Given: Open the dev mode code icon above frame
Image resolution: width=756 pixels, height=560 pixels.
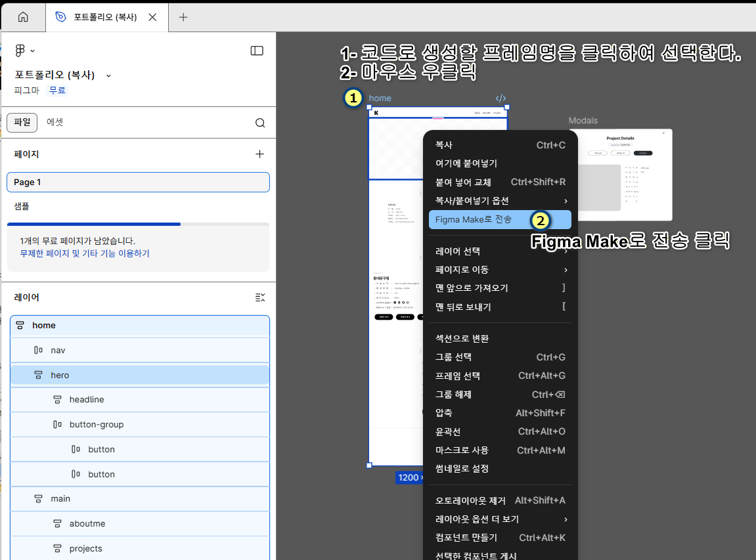Looking at the screenshot, I should [x=500, y=98].
